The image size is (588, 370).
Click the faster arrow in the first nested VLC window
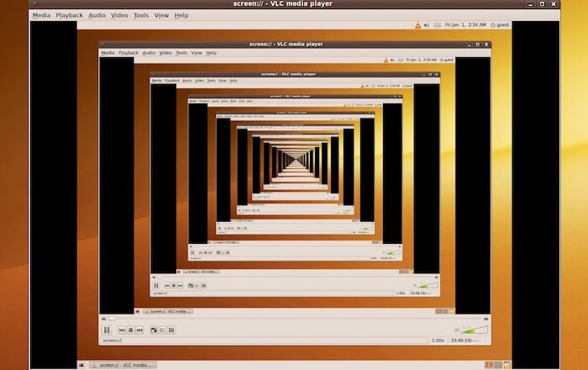point(486,319)
